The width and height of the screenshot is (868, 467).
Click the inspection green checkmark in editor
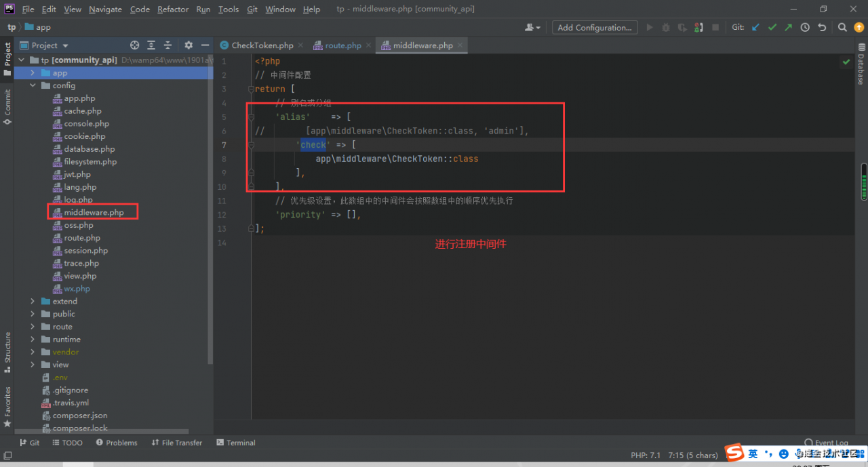pyautogui.click(x=846, y=62)
